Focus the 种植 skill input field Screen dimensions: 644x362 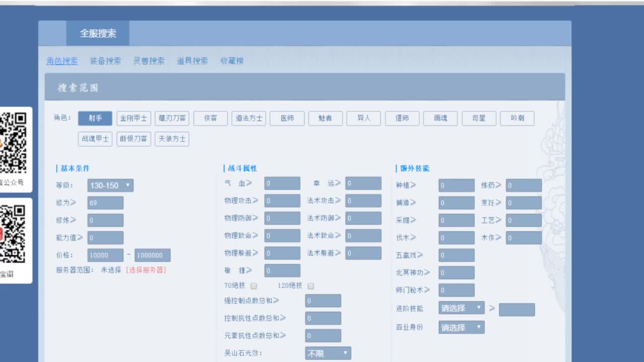[456, 186]
